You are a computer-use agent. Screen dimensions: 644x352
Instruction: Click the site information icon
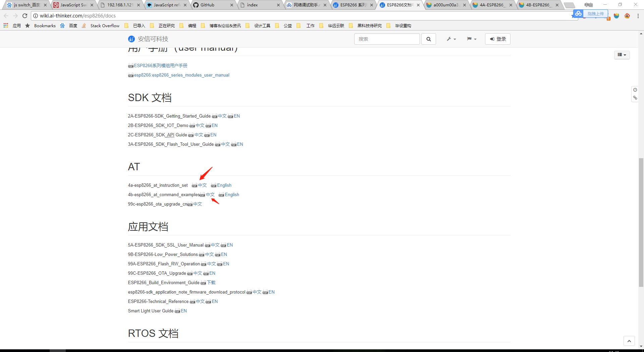[35, 16]
